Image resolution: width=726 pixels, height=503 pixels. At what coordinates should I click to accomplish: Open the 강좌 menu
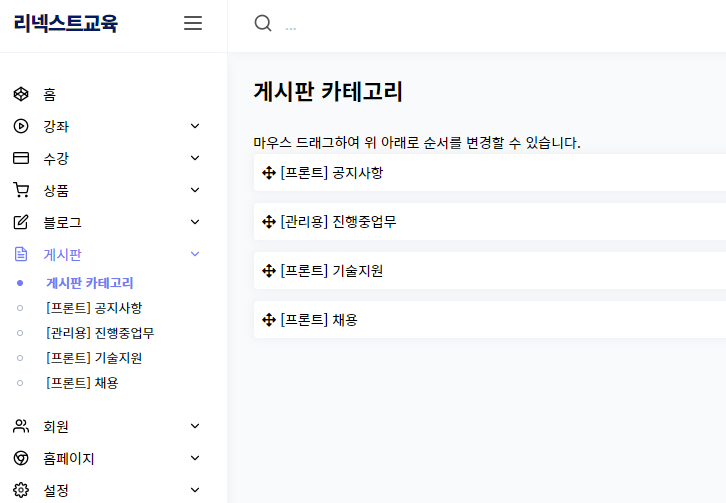56,126
